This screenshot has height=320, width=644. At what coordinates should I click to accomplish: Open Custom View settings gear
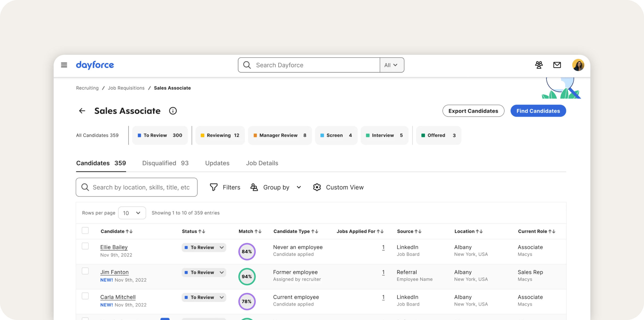coord(317,187)
